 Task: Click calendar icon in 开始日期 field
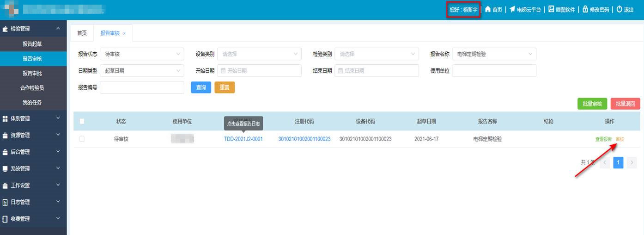224,71
